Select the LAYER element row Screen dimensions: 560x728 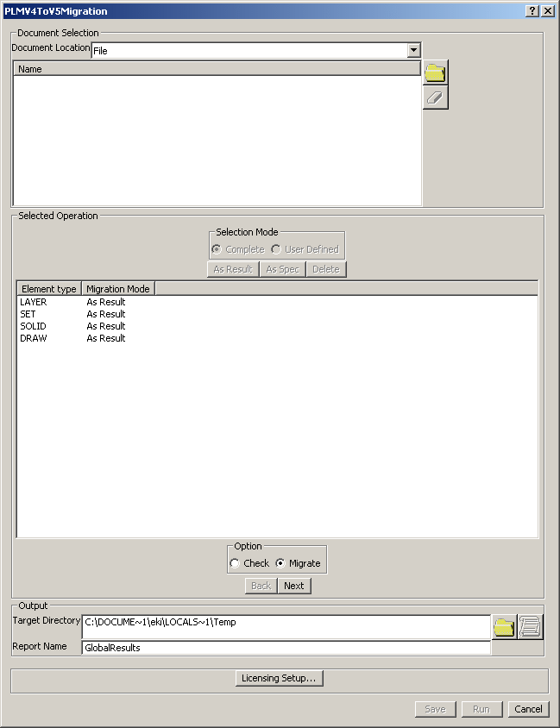tap(34, 302)
